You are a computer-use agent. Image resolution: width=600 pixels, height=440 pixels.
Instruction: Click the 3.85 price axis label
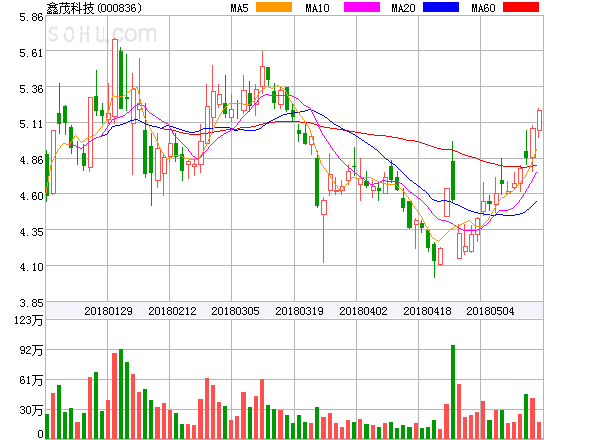click(31, 303)
